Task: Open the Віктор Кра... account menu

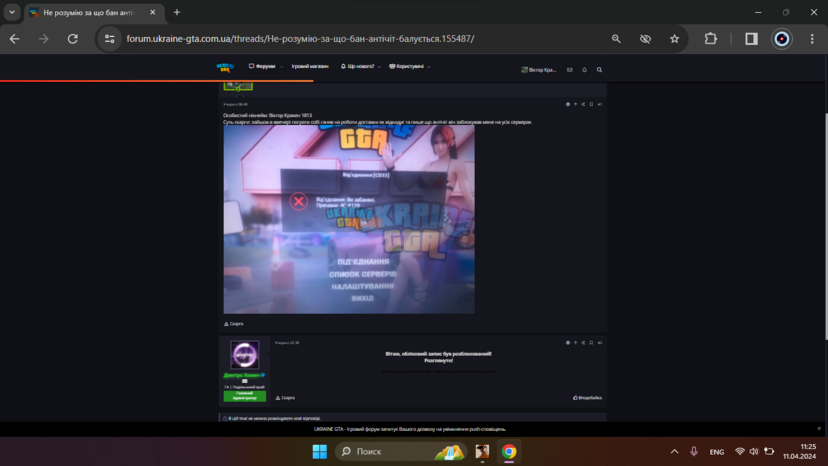Action: point(539,70)
